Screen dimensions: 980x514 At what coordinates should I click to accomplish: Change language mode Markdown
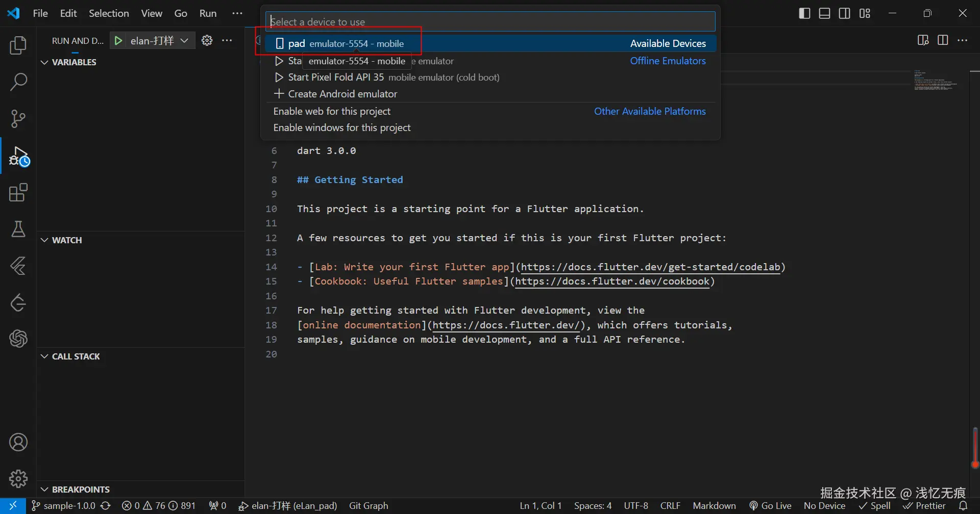(714, 506)
